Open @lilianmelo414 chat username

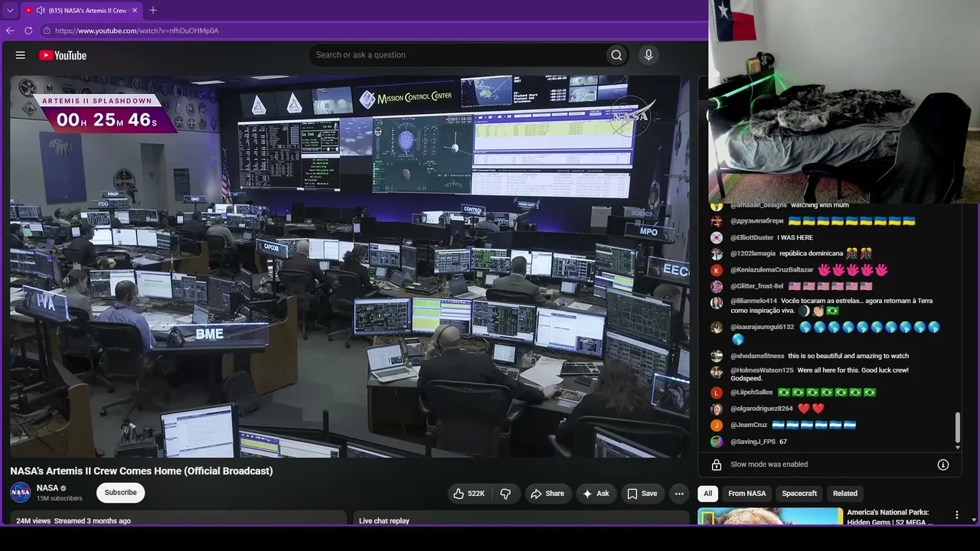coord(753,302)
